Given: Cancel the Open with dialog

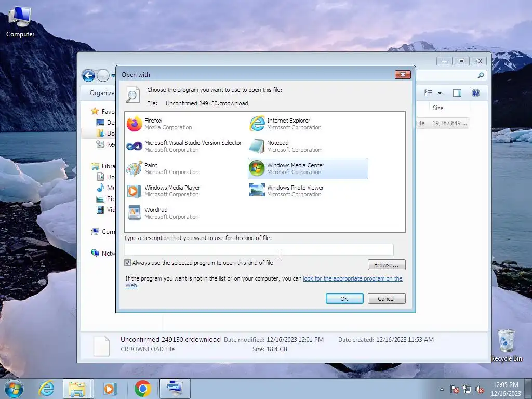Looking at the screenshot, I should tap(387, 299).
